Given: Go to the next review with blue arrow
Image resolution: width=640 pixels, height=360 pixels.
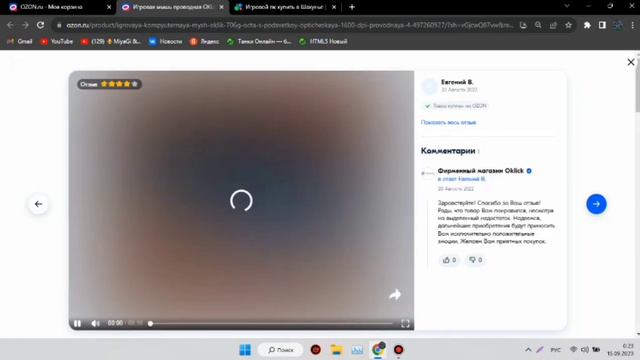Looking at the screenshot, I should tap(596, 204).
